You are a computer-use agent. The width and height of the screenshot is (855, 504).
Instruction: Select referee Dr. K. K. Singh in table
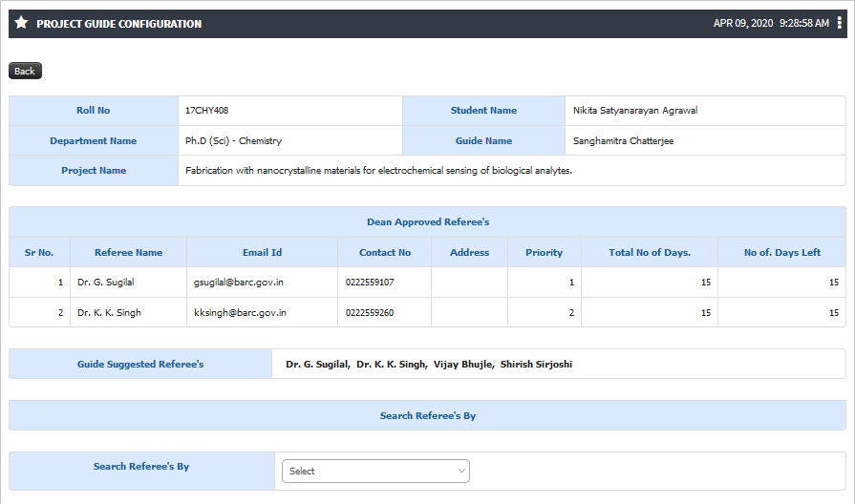pos(109,313)
